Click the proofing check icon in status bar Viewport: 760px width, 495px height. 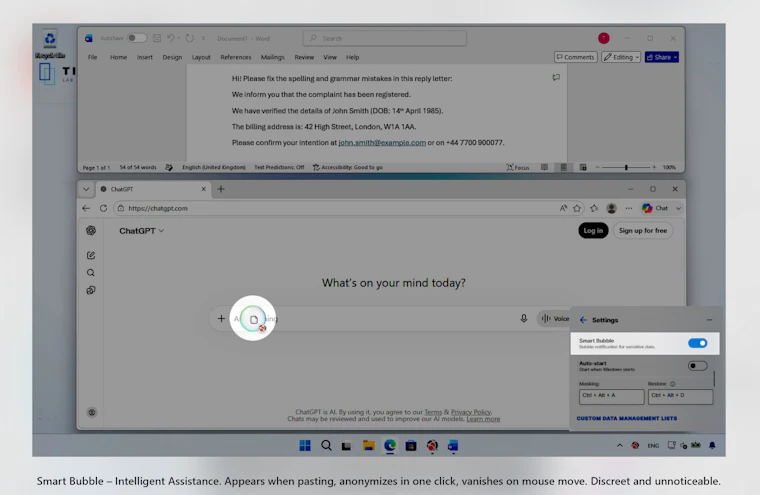[x=169, y=167]
